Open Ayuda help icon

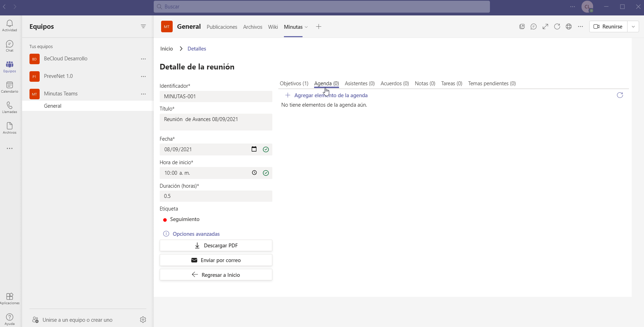[x=9, y=319]
